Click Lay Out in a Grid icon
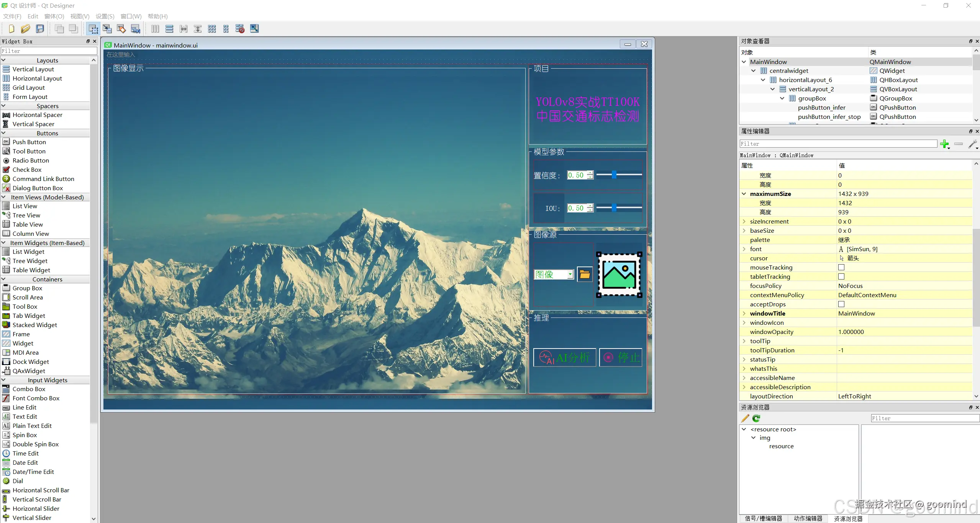 click(212, 29)
